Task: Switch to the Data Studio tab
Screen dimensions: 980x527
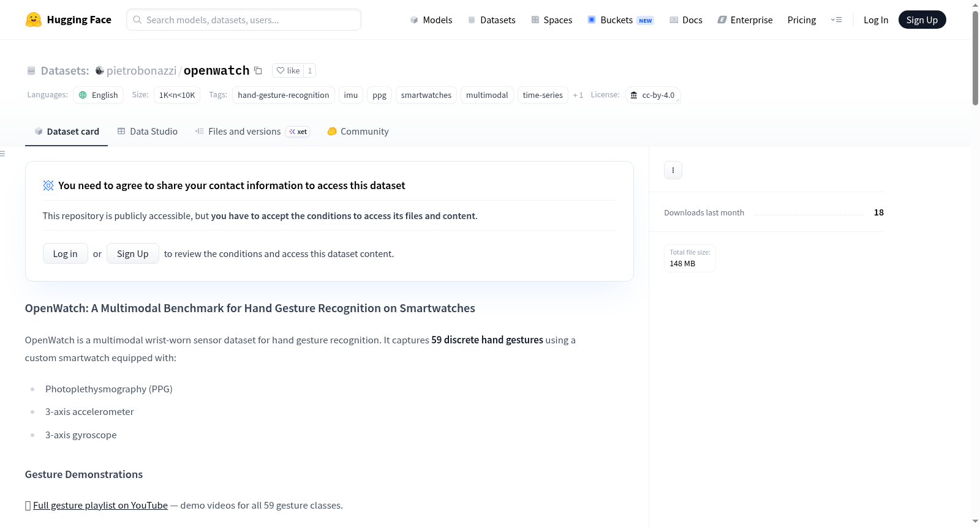Action: 147,131
